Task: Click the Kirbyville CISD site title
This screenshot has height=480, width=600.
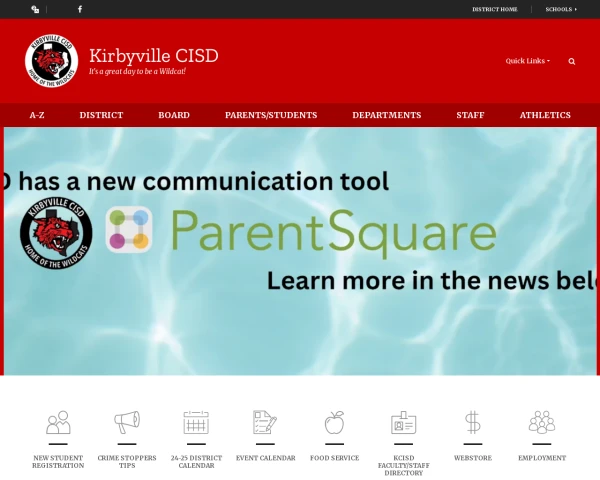Action: [154, 56]
